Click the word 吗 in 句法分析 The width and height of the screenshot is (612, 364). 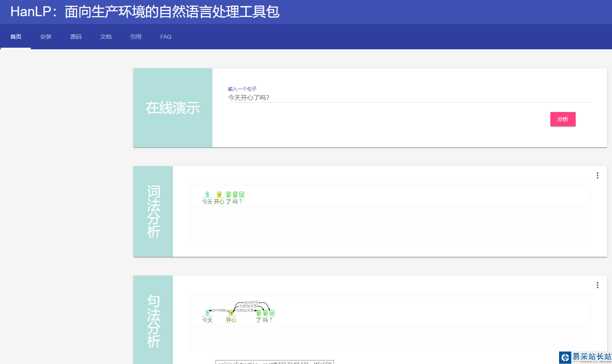click(265, 320)
